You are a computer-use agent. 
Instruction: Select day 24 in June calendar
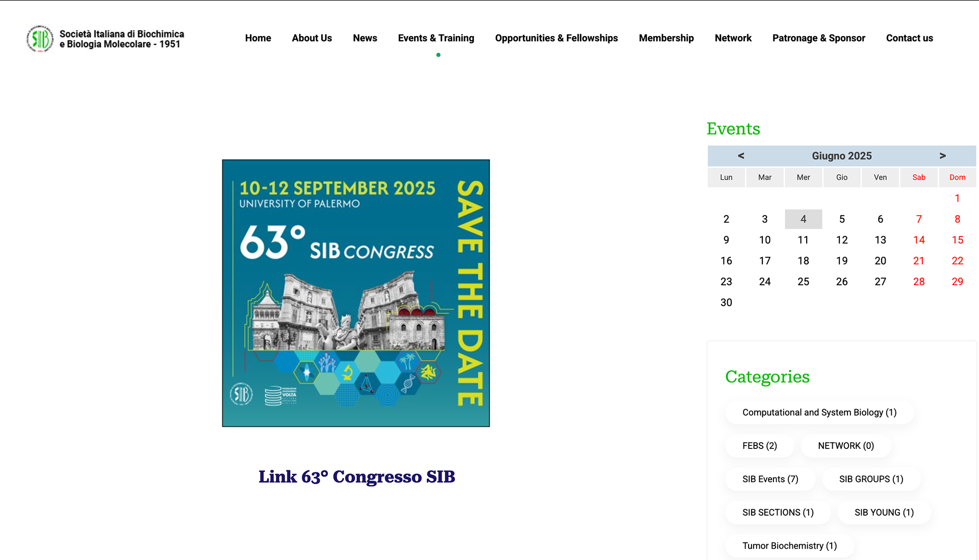tap(765, 282)
